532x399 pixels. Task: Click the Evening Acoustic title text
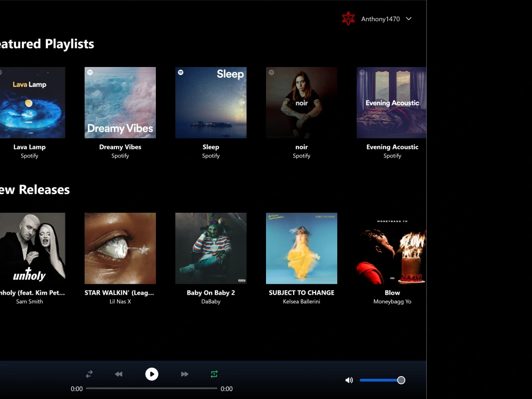coord(392,147)
